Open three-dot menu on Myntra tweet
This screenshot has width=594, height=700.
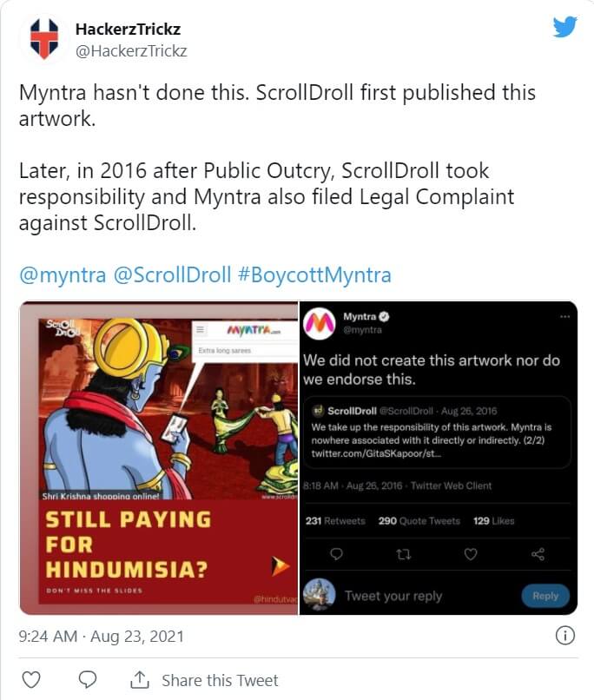click(x=564, y=316)
